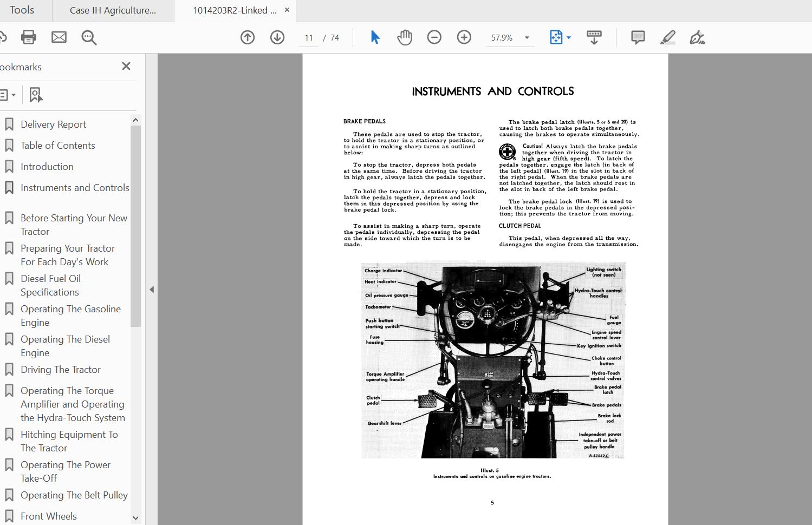
Task: Open the Introduction bookmark
Action: click(48, 166)
